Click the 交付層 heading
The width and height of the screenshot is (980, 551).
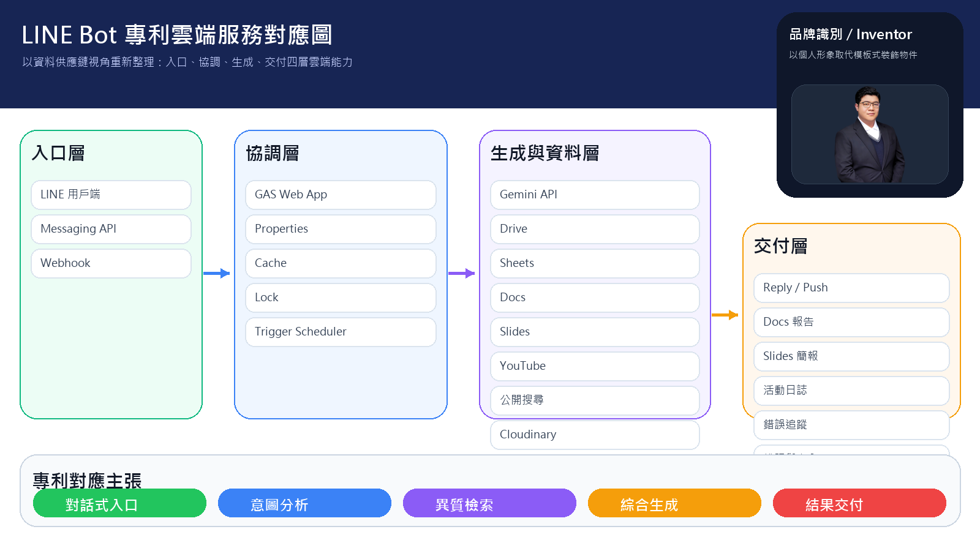[781, 246]
